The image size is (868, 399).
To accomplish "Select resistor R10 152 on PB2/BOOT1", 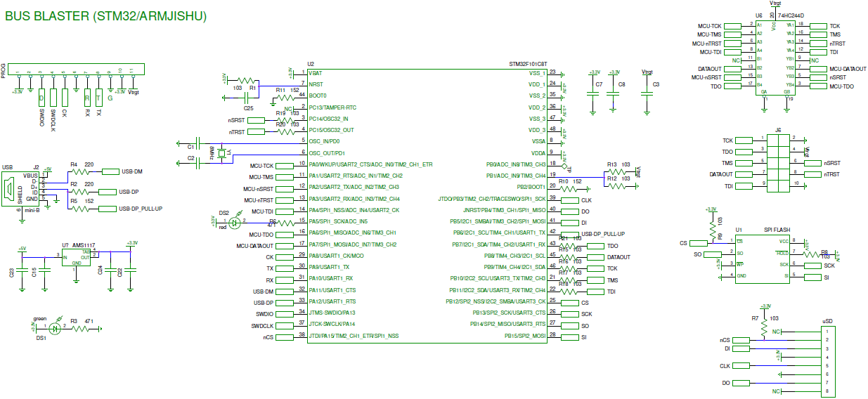I will 568,188.
